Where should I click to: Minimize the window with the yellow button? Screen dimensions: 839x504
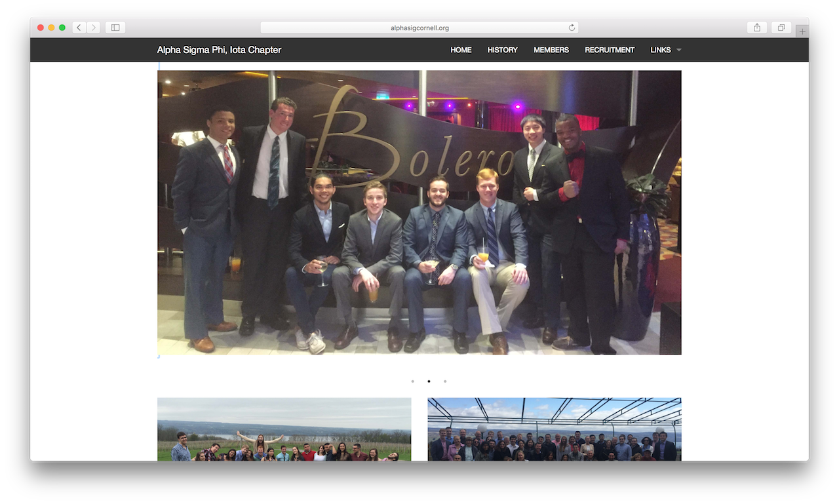point(51,28)
